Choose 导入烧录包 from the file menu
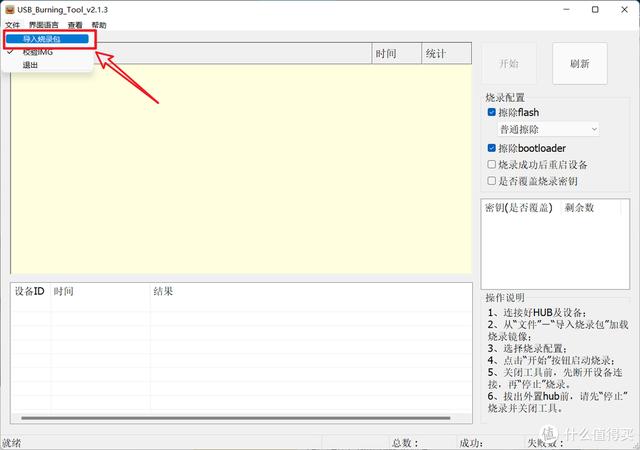Viewport: 640px width, 450px height. pos(47,39)
